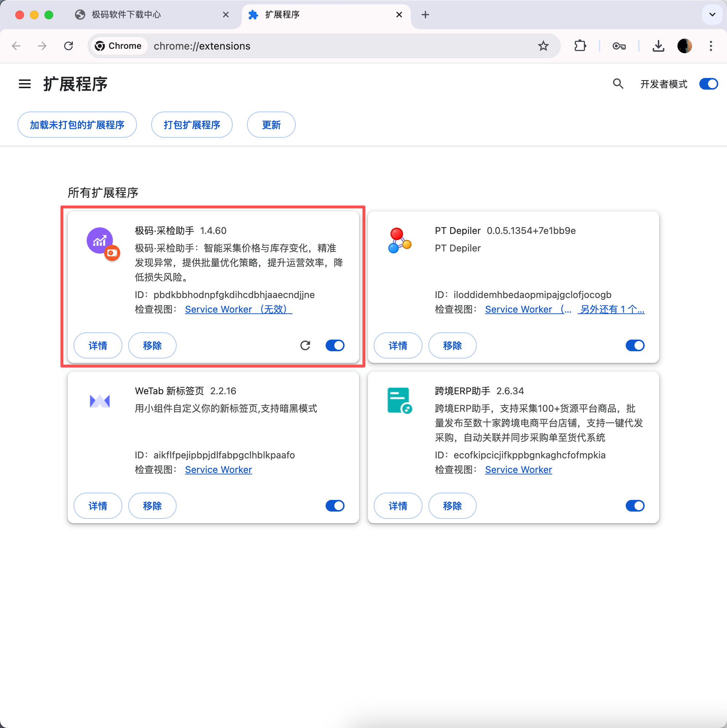This screenshot has height=728, width=727.
Task: Open the Extensions puzzle piece in toolbar
Action: 580,46
